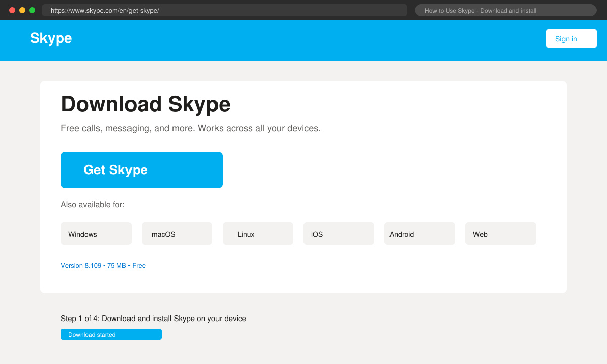Viewport: 607px width, 364px height.
Task: Pick the Linux download option
Action: tap(258, 234)
